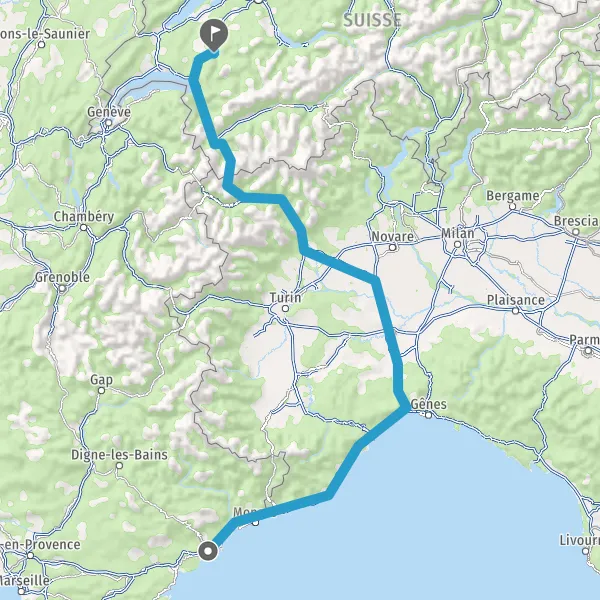The image size is (600, 600).
Task: Click the Brescia city label
Action: (x=577, y=221)
